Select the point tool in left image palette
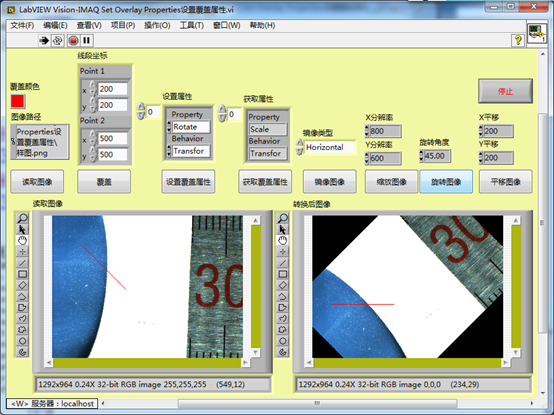Viewport: 554px width, 415px height. tap(22, 252)
